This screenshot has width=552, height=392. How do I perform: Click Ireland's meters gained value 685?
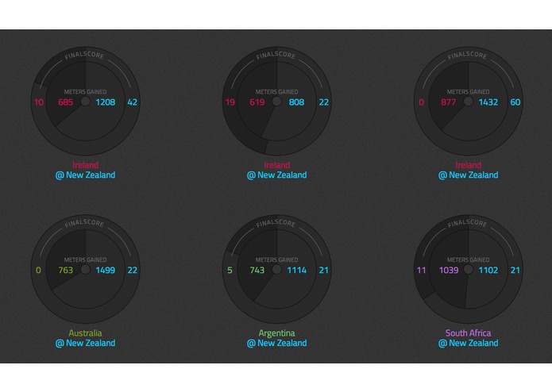pyautogui.click(x=65, y=102)
